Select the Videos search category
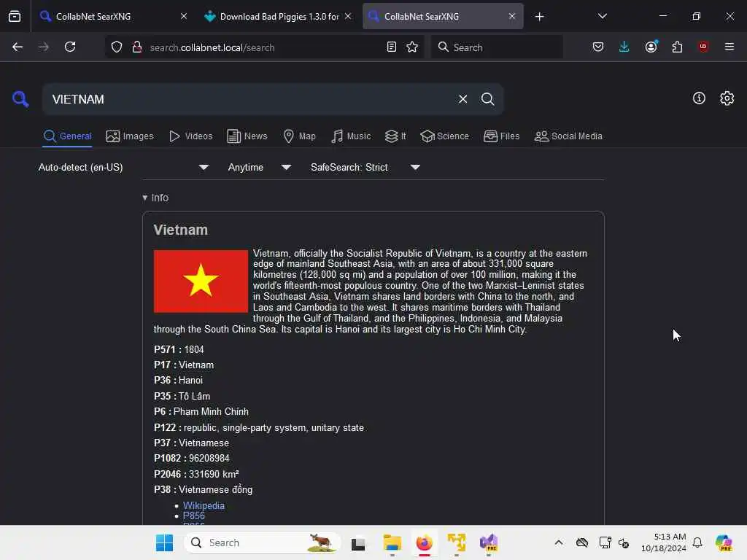The width and height of the screenshot is (747, 560). [191, 136]
